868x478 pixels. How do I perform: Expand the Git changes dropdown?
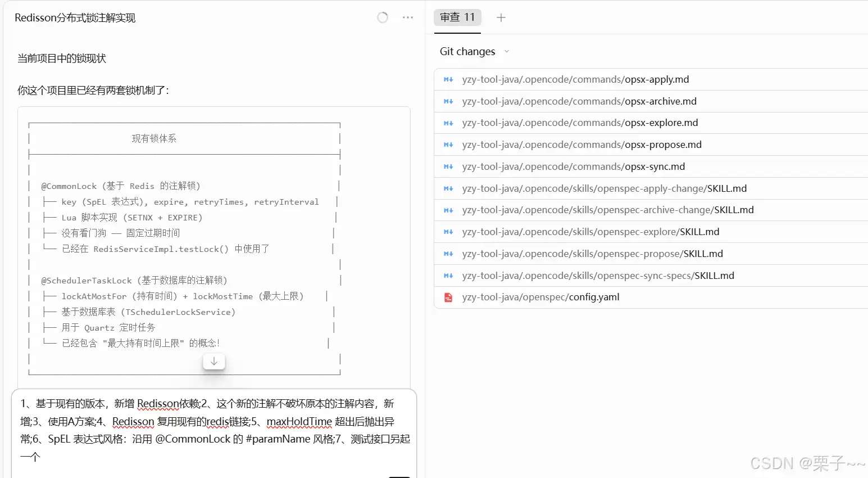tap(474, 51)
